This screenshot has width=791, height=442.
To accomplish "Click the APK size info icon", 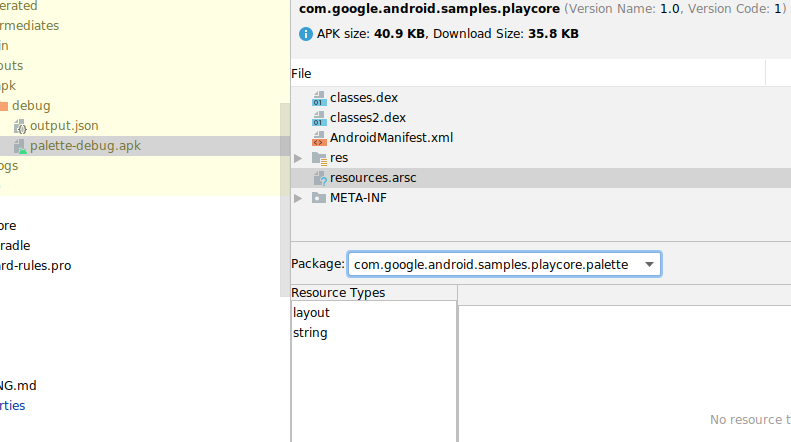I will click(306, 34).
